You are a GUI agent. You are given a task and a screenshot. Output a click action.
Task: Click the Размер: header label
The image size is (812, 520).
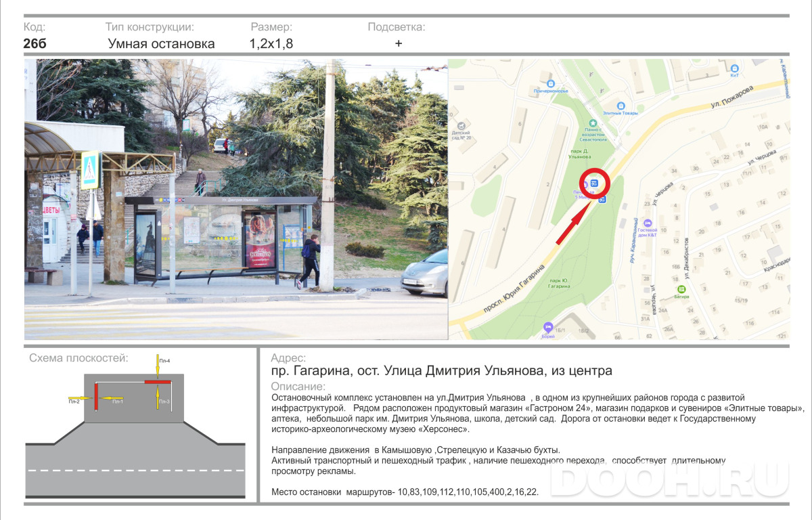pyautogui.click(x=271, y=27)
